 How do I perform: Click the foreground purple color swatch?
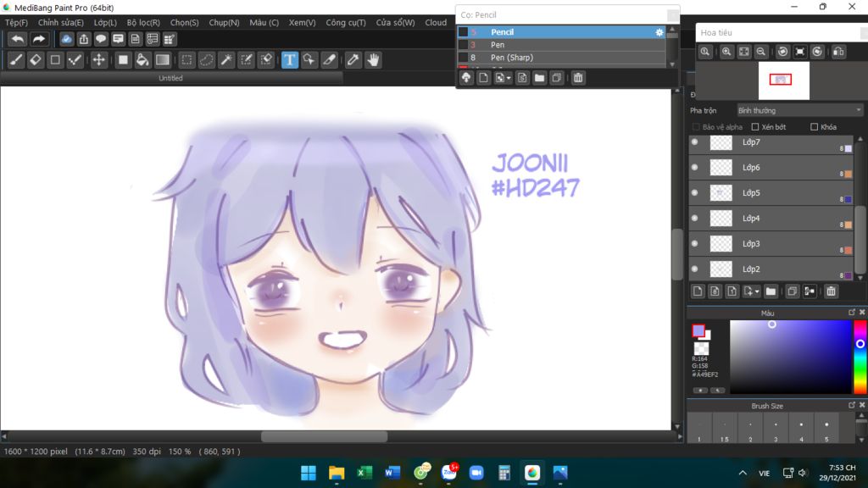pos(698,331)
